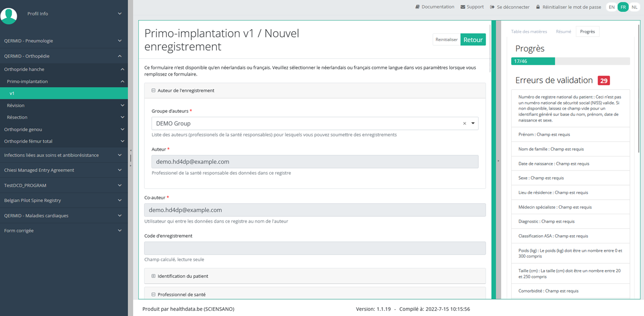Click the Se déconnecter logout icon
Screen dimensions: 644x316
click(x=492, y=7)
